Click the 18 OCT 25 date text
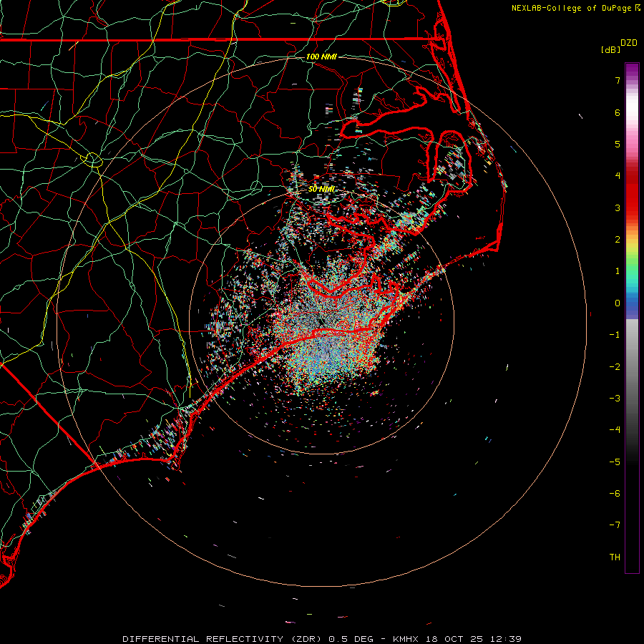Image resolution: width=644 pixels, height=644 pixels. coord(456,639)
